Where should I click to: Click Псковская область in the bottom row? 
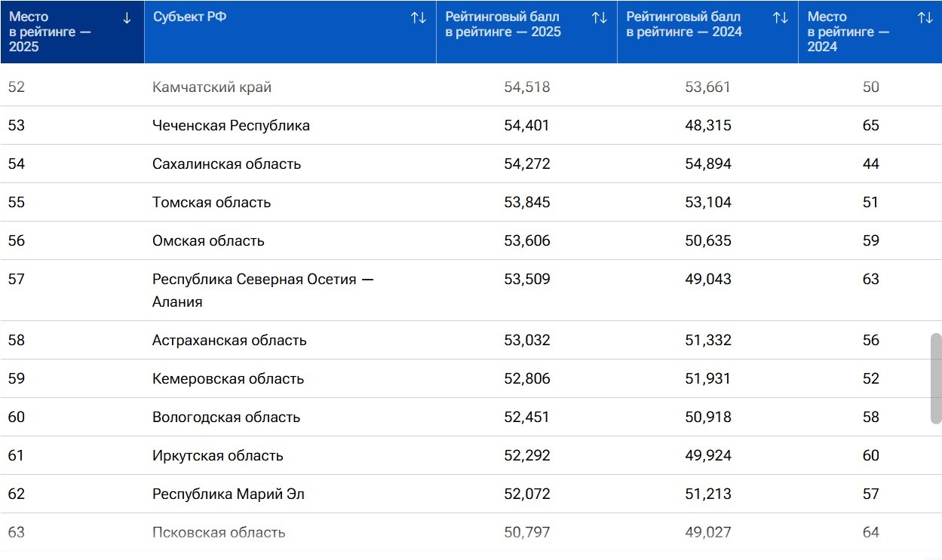(219, 533)
